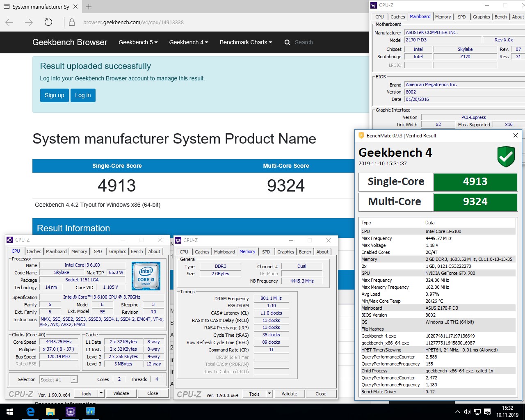Open the network tray icon
Viewport: 525px width, 420px height.
pyautogui.click(x=477, y=412)
